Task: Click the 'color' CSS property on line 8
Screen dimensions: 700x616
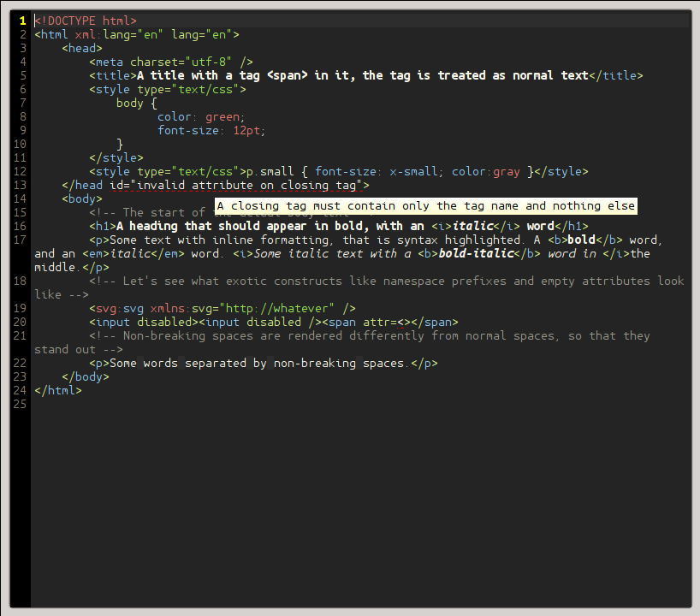Action: (174, 117)
